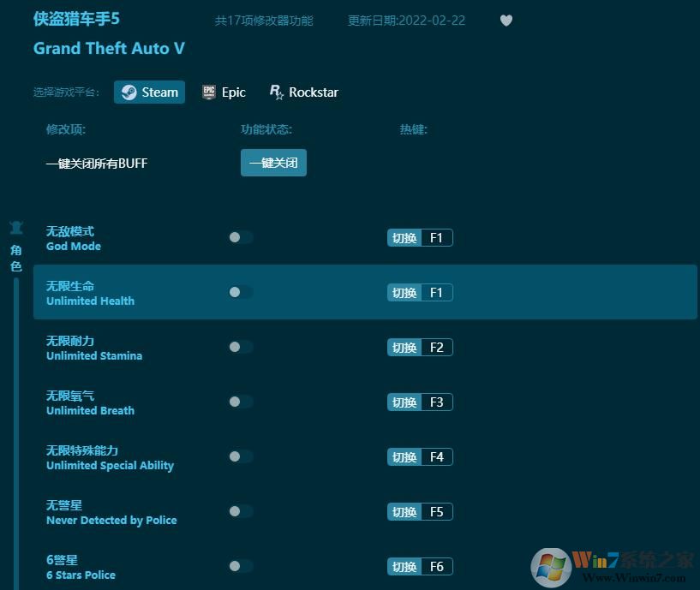This screenshot has width=700, height=590.
Task: Click the Rockstar logo icon
Action: click(277, 92)
